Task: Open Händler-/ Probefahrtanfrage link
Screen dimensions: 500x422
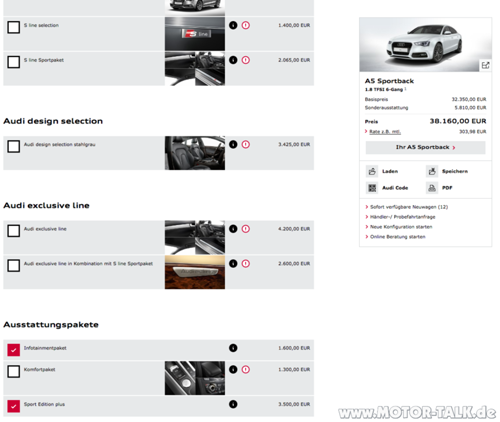Action: click(x=403, y=217)
